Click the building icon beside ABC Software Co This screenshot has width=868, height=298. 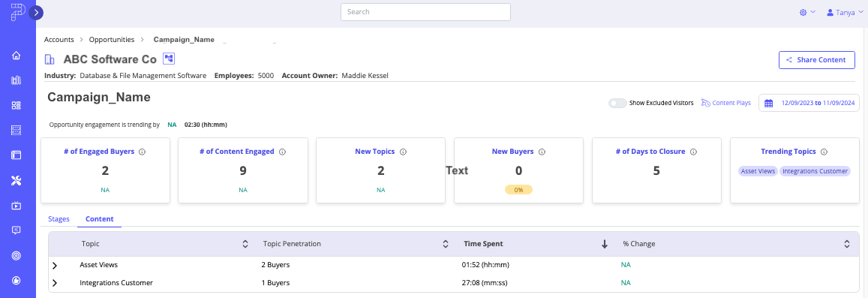coord(50,59)
